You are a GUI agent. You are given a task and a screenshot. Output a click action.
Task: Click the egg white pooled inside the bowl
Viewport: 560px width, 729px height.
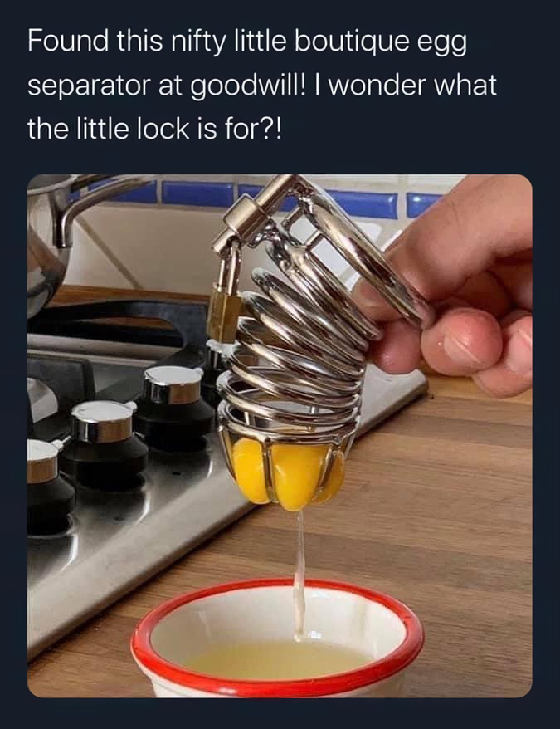coord(277,660)
